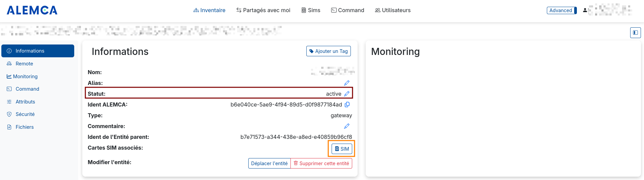
Task: Go to Partagés avec moi
Action: [263, 10]
